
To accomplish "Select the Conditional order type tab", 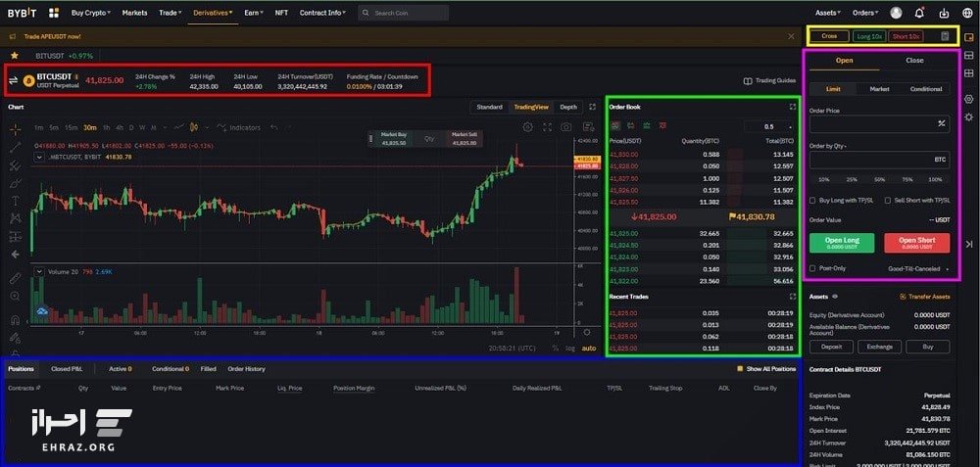I will point(926,89).
